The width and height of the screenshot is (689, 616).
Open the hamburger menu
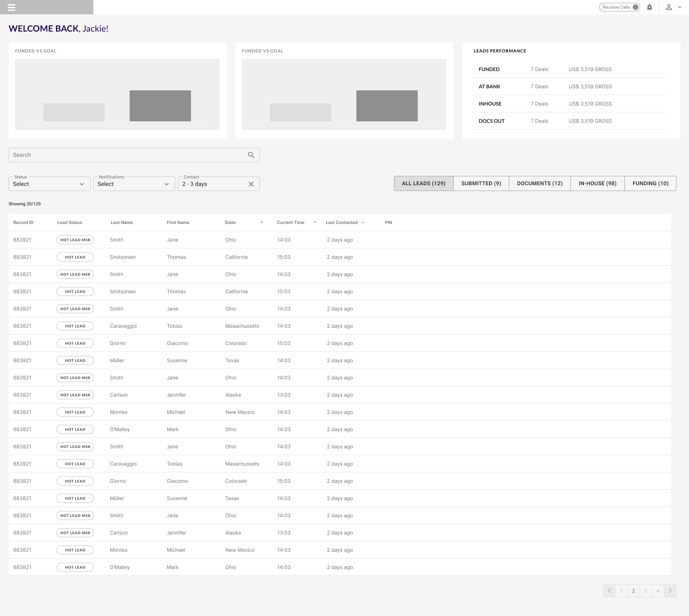(11, 8)
